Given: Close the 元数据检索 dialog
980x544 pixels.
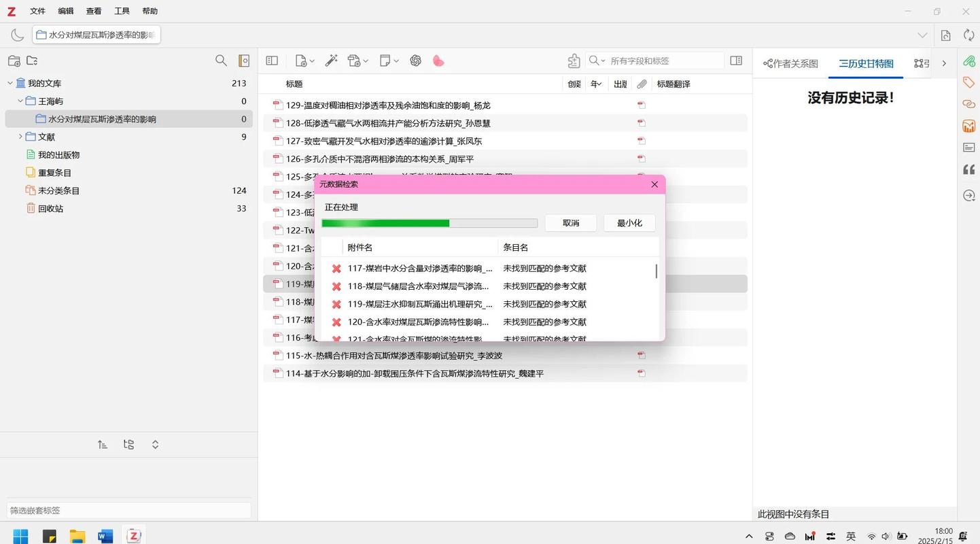Looking at the screenshot, I should pos(654,184).
